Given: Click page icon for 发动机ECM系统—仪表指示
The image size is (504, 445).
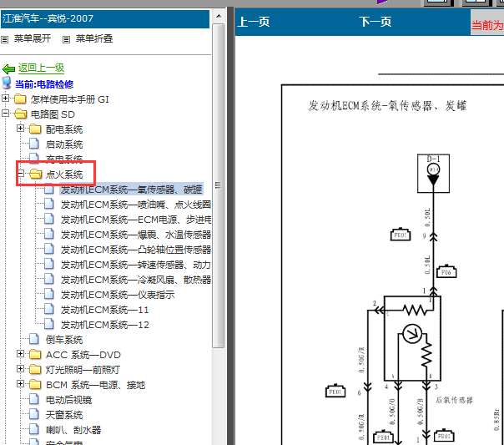Looking at the screenshot, I should click(49, 294).
